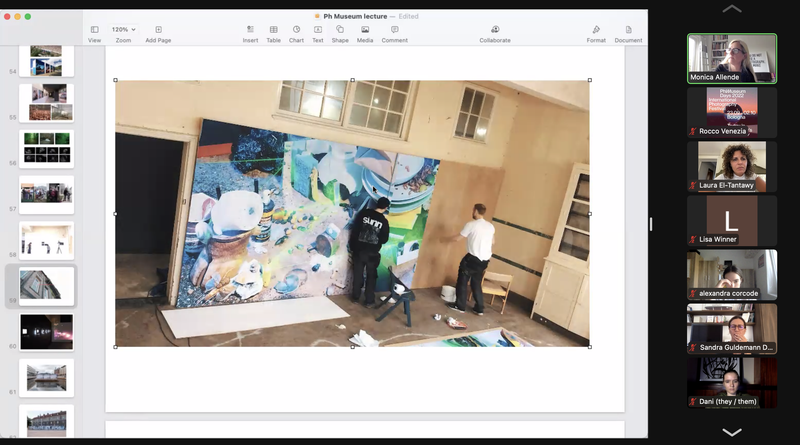800x445 pixels.
Task: Add a Comment
Action: click(x=394, y=34)
